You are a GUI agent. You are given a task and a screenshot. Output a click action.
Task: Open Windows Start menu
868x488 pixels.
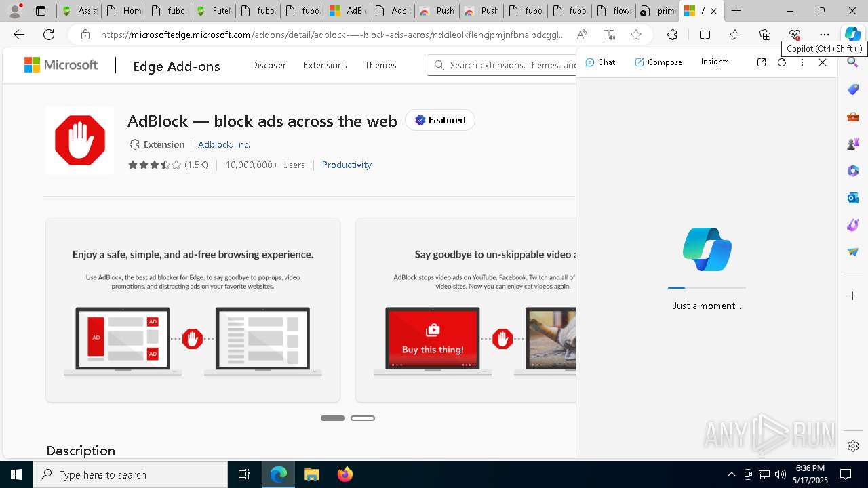(x=16, y=474)
